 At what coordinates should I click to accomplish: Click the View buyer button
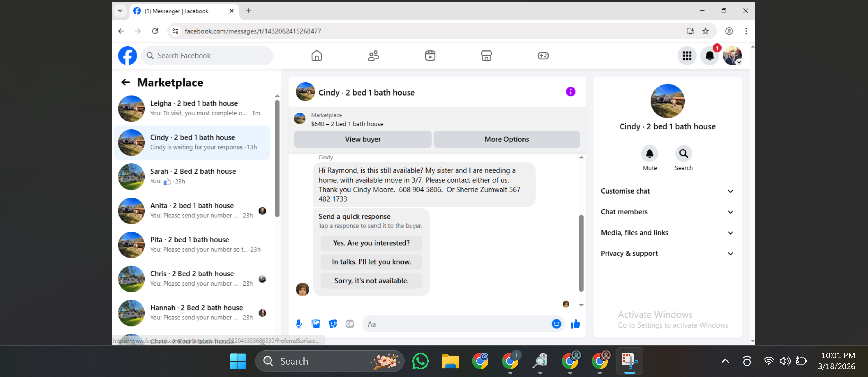pyautogui.click(x=363, y=139)
